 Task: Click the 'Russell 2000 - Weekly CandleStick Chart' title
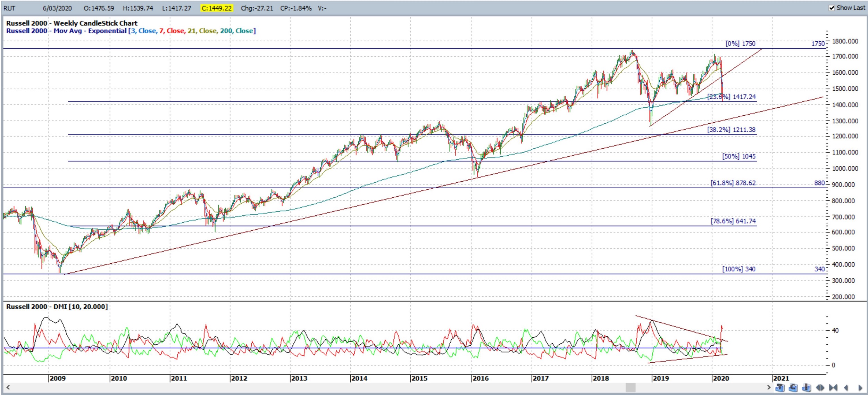(72, 23)
